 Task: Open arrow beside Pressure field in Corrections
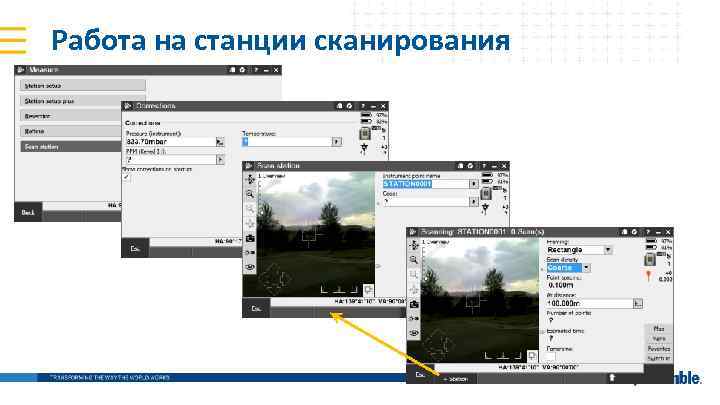[x=220, y=142]
